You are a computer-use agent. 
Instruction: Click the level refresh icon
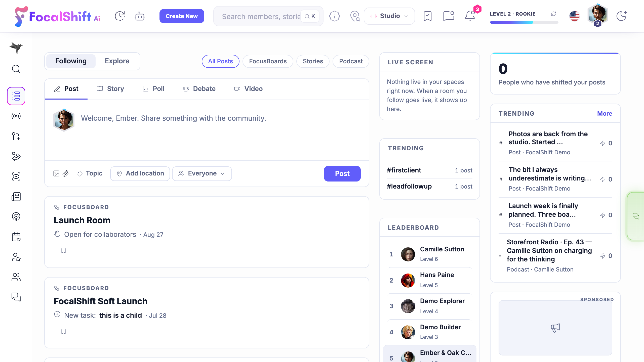click(553, 14)
